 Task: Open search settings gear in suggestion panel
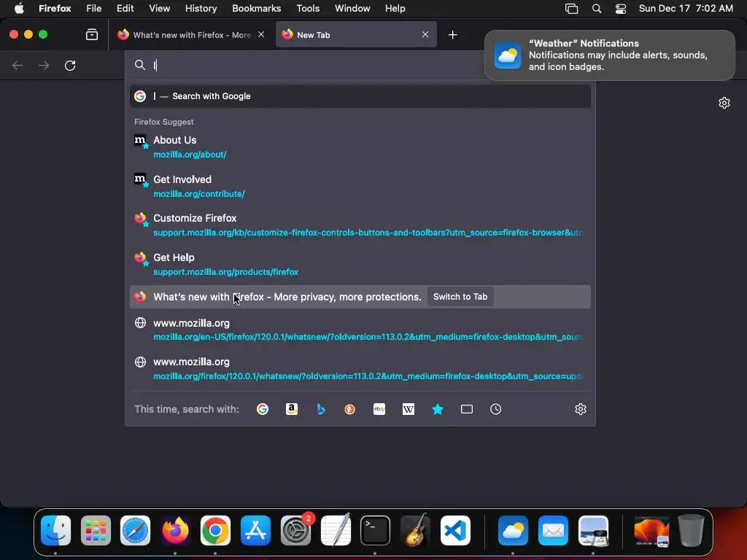point(580,409)
